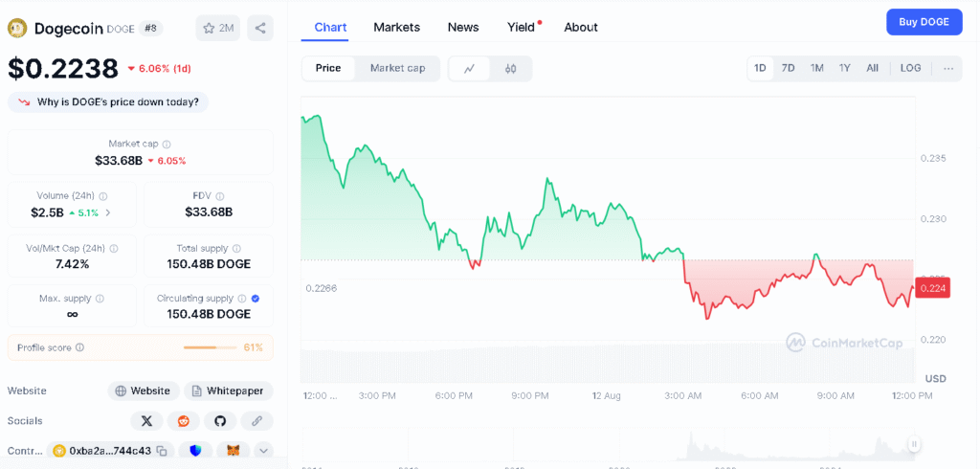Open the GitHub source code icon
The width and height of the screenshot is (980, 469).
(219, 420)
